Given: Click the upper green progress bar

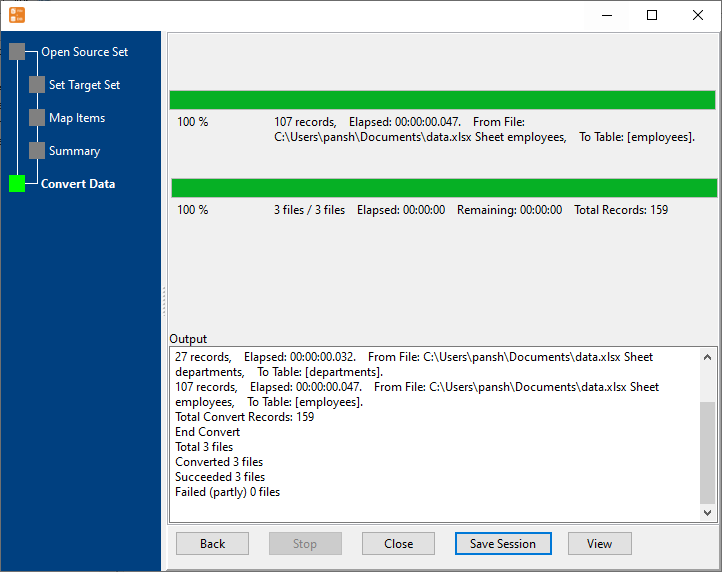Looking at the screenshot, I should 442,100.
